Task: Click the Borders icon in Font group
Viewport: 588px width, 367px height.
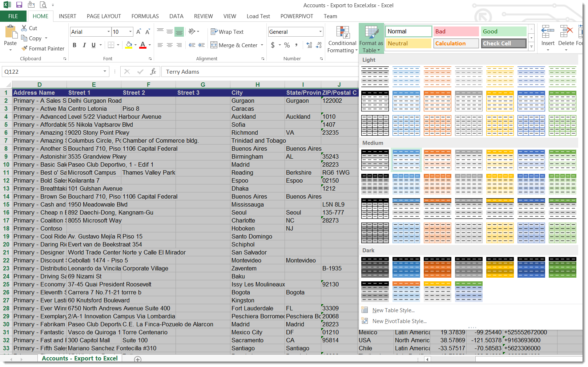Action: (x=111, y=45)
